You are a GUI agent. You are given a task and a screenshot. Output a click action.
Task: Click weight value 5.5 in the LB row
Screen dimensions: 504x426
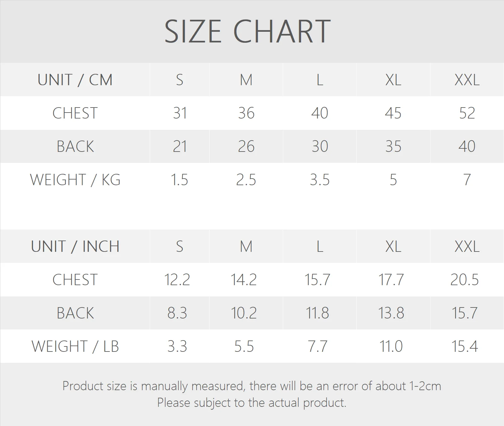[244, 346]
